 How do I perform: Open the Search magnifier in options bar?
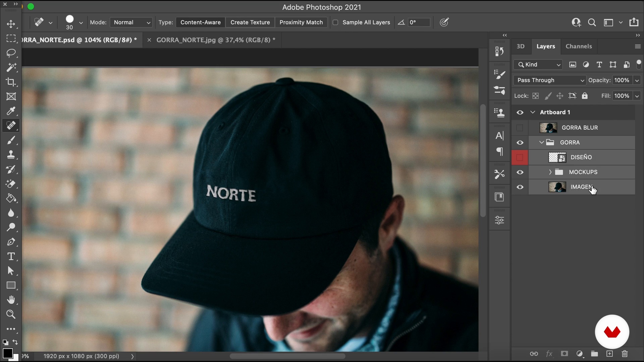click(x=592, y=22)
